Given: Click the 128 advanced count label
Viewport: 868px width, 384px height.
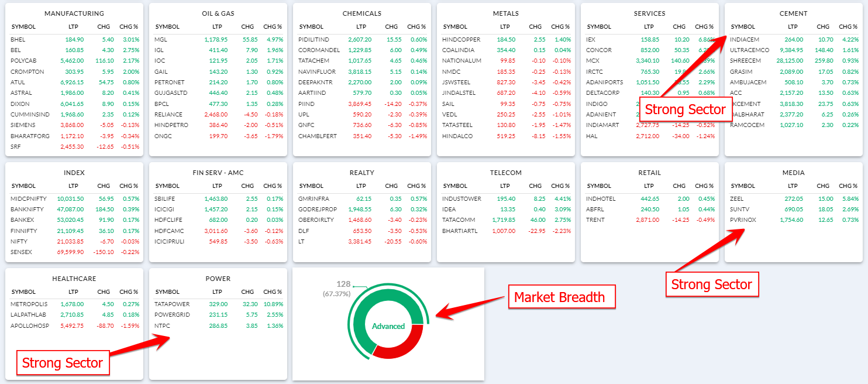Looking at the screenshot, I should [x=343, y=284].
